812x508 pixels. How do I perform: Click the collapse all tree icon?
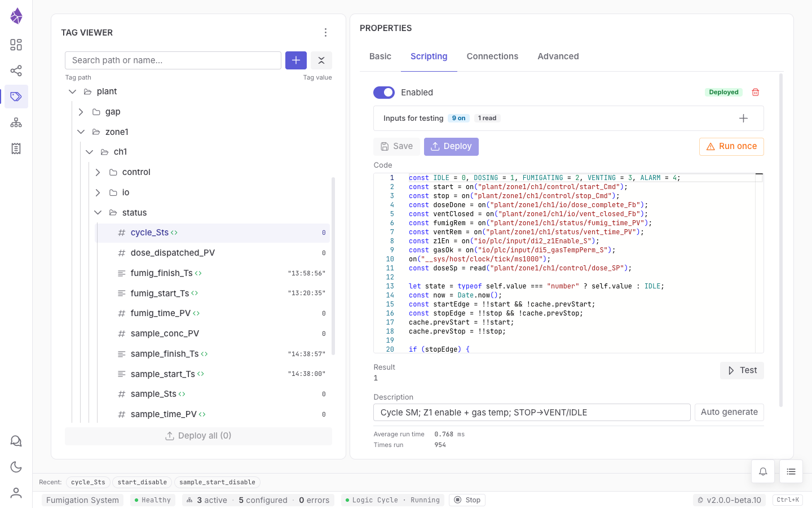(321, 60)
